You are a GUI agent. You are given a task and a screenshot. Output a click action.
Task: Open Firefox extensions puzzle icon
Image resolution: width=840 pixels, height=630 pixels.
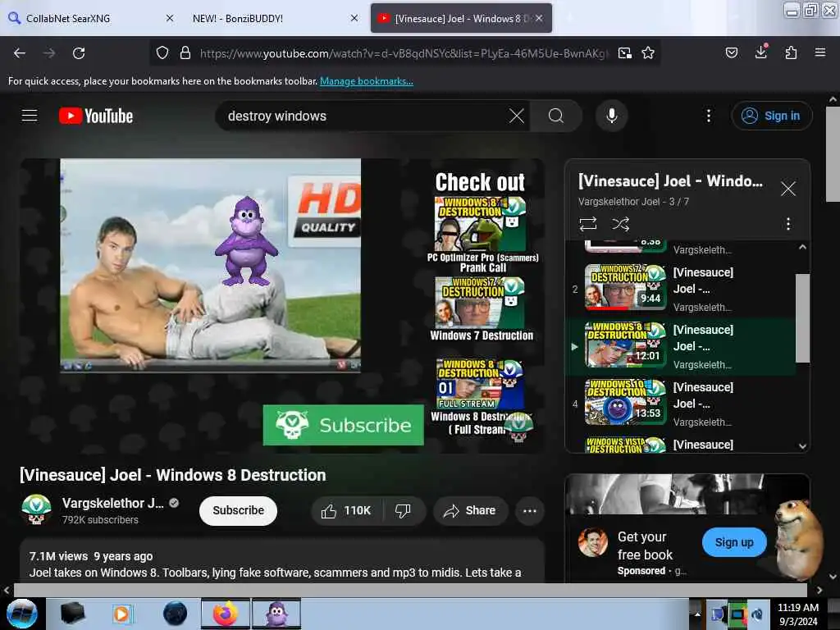pyautogui.click(x=791, y=52)
